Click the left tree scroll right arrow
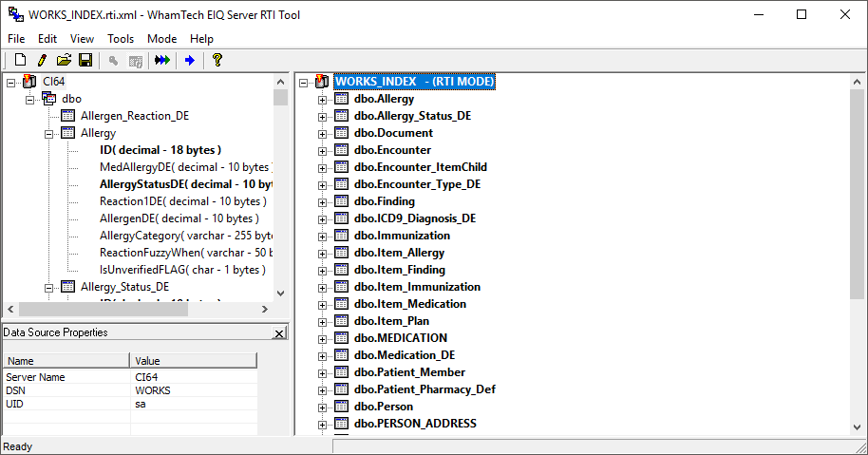The width and height of the screenshot is (868, 455). click(265, 310)
